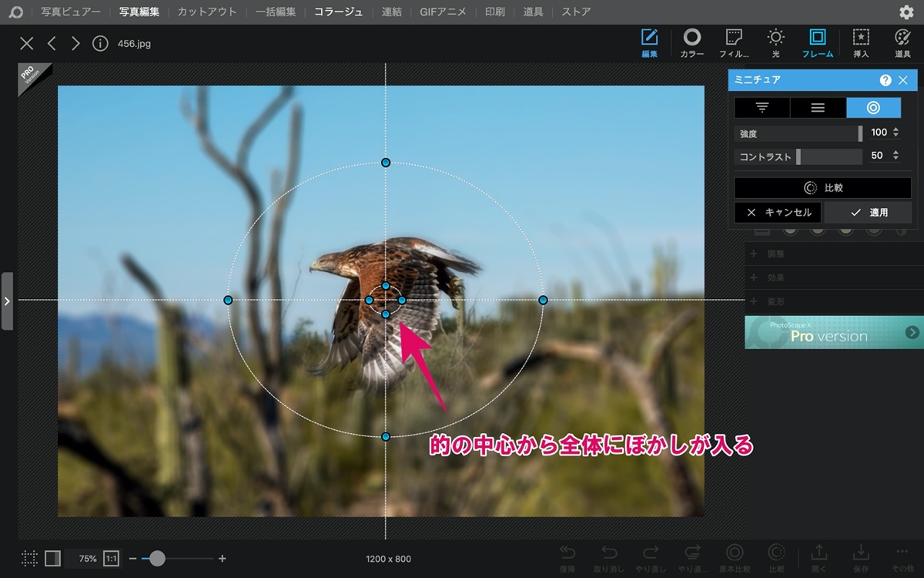Switch to the 一括編集 tab
Viewport: 924px width, 578px height.
(x=275, y=12)
